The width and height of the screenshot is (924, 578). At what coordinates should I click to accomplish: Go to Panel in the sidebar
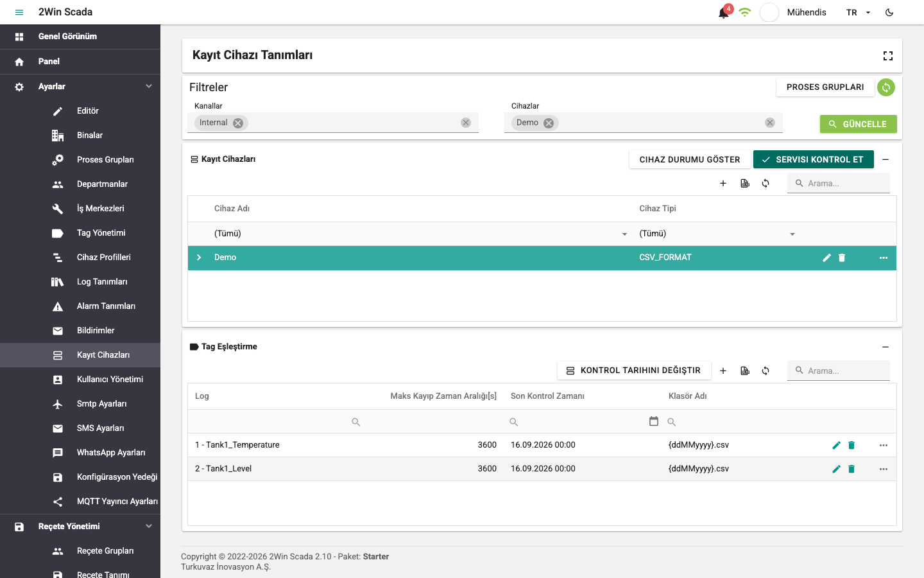point(80,62)
